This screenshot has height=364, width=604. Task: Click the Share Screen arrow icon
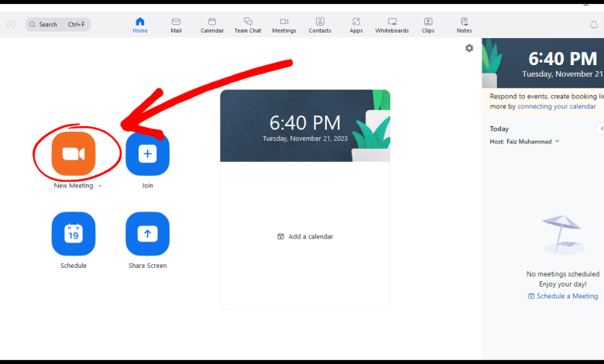[x=148, y=234]
